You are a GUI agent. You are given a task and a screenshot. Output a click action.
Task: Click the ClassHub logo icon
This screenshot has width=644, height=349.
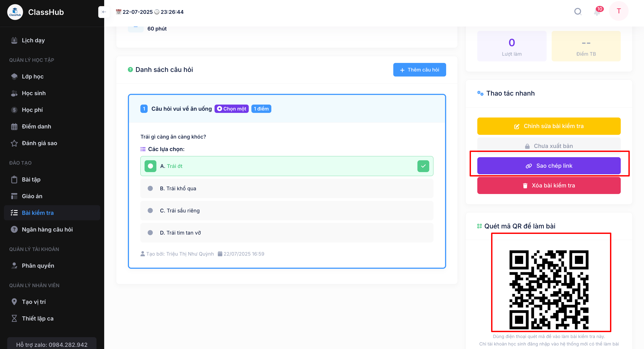coord(15,12)
